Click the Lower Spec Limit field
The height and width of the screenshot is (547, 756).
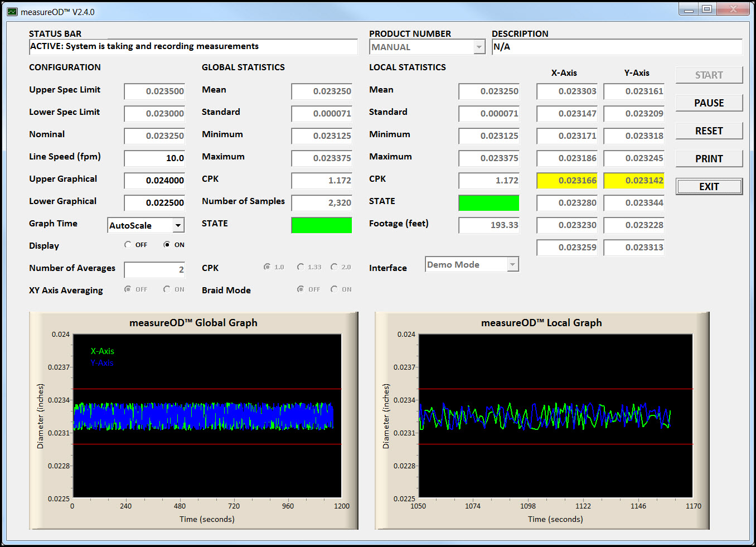coord(154,114)
